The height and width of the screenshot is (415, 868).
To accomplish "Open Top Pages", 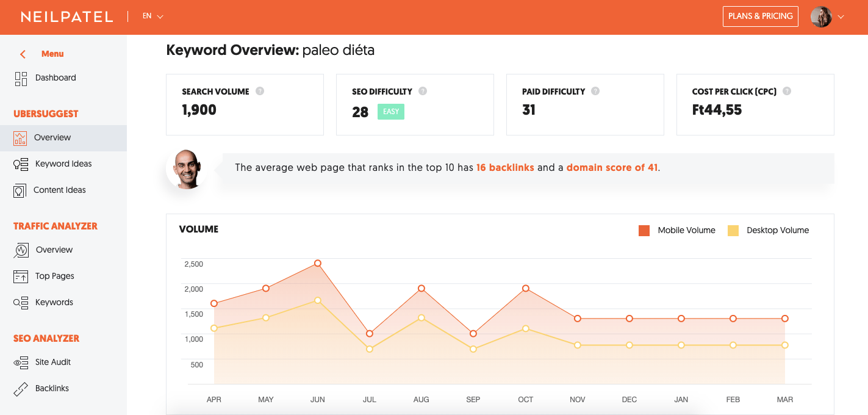I will point(55,276).
